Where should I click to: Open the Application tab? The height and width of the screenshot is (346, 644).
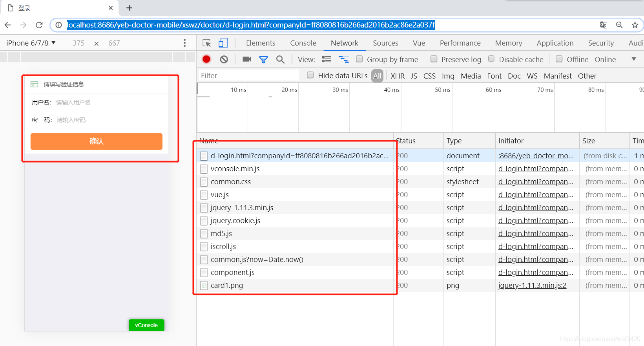click(555, 43)
